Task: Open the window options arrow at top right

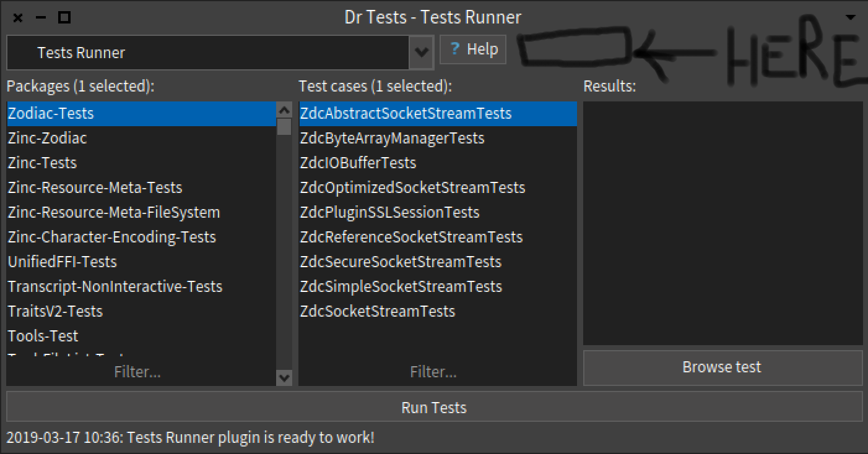Action: coord(852,17)
